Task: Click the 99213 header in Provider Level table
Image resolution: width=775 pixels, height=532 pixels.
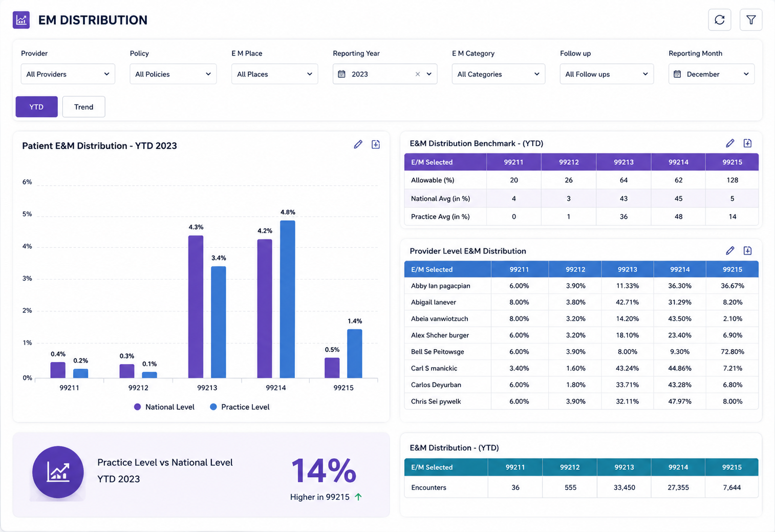Action: (627, 269)
